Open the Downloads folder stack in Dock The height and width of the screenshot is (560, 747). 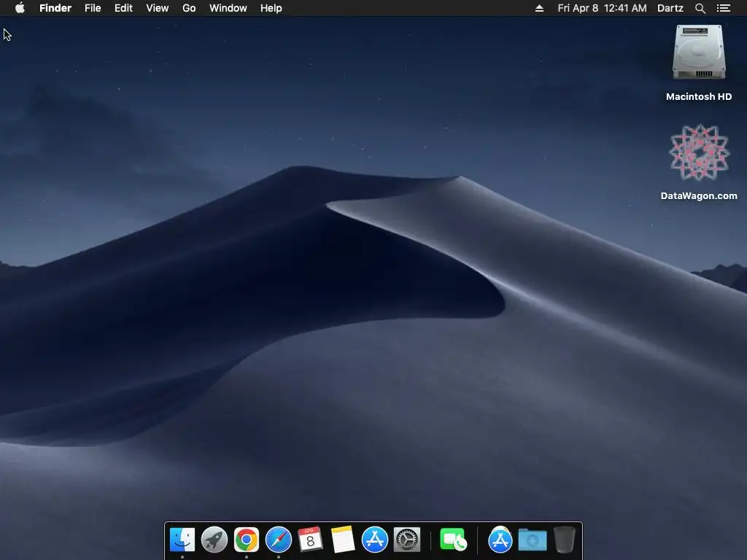[533, 540]
